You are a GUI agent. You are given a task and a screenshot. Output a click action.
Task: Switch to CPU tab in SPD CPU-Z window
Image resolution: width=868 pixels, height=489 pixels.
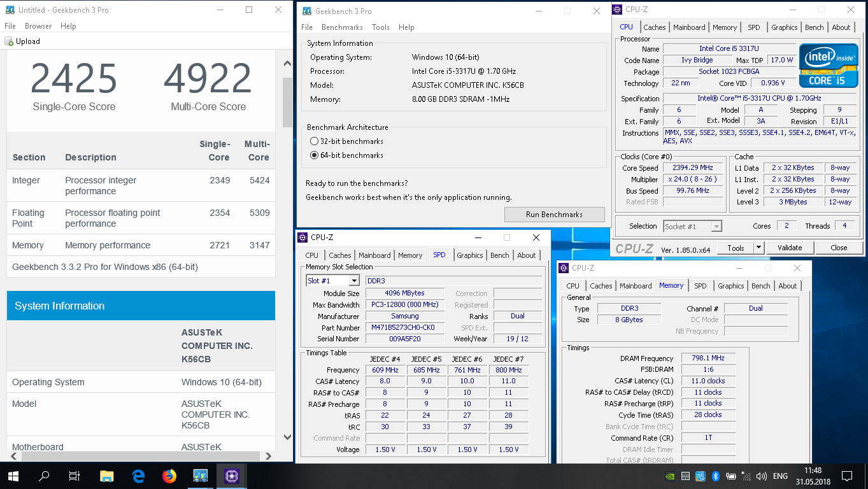(312, 255)
